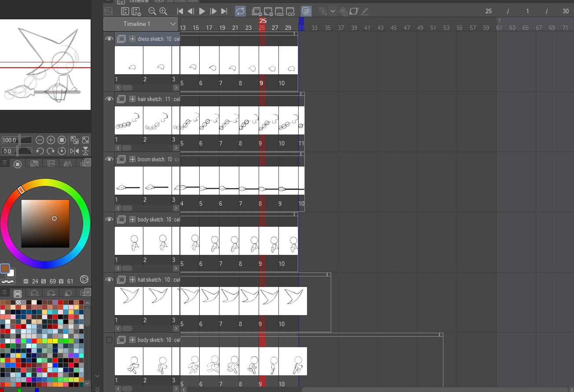574x392 pixels.
Task: Hide the hair sketch layer
Action: pyautogui.click(x=109, y=99)
